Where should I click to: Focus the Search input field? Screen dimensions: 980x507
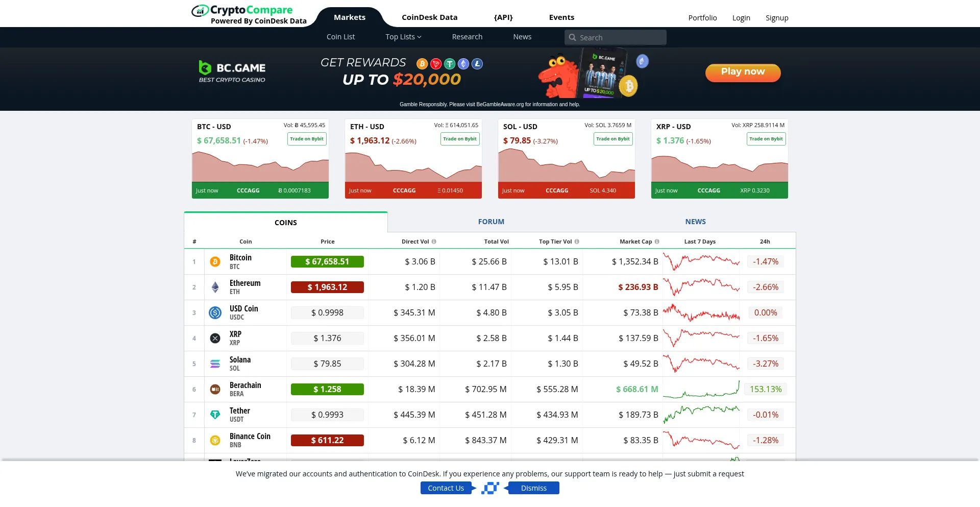(615, 37)
